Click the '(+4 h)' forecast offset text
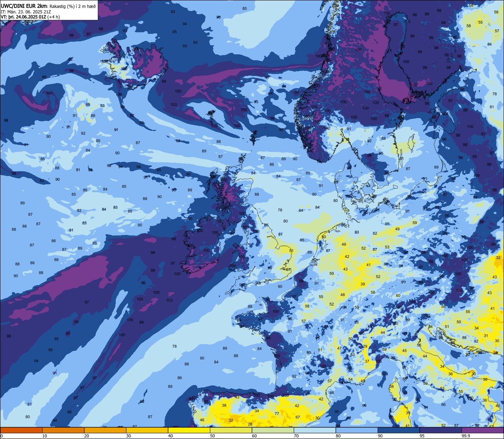This screenshot has height=439, width=504. (54, 17)
